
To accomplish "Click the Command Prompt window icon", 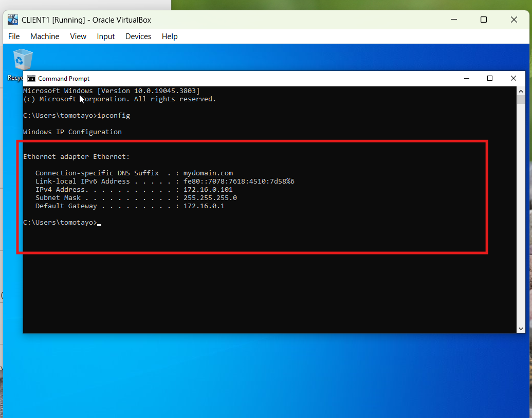I will (x=31, y=78).
